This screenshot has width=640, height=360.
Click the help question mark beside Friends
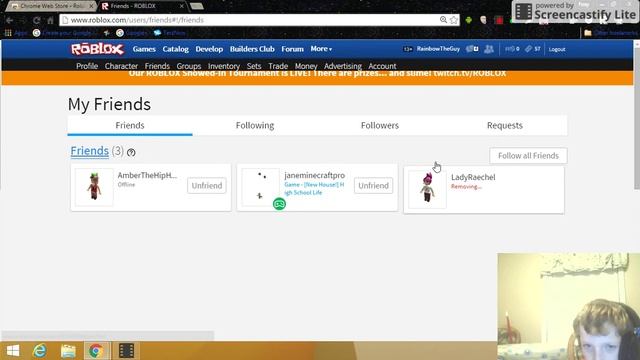131,152
